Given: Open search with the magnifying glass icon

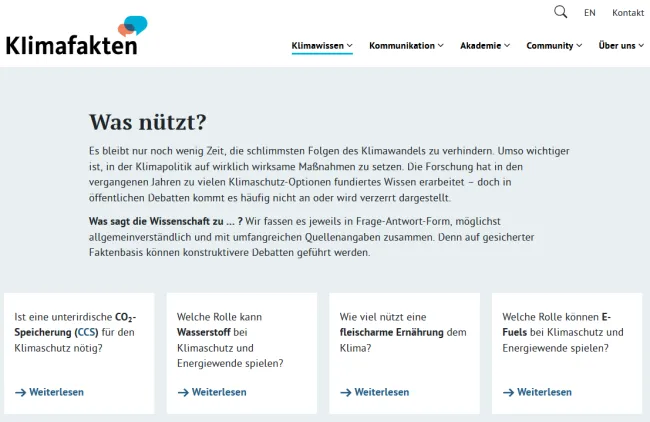Looking at the screenshot, I should click(560, 12).
